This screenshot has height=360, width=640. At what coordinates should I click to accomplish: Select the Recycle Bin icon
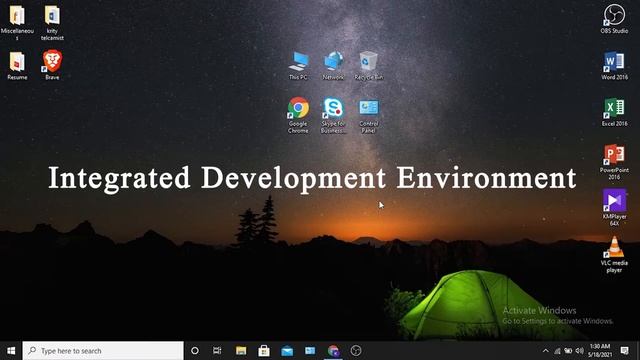[369, 65]
